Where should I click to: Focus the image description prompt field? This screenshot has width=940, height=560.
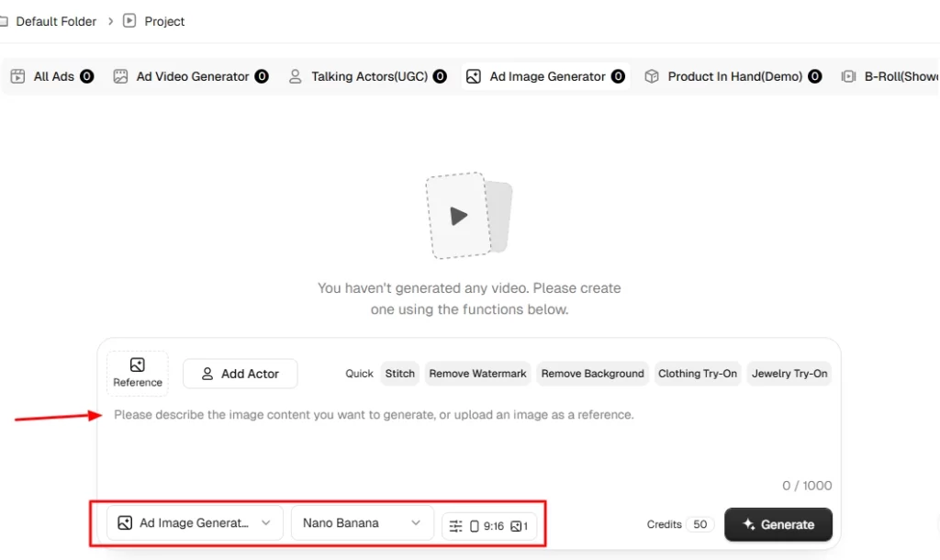point(469,441)
